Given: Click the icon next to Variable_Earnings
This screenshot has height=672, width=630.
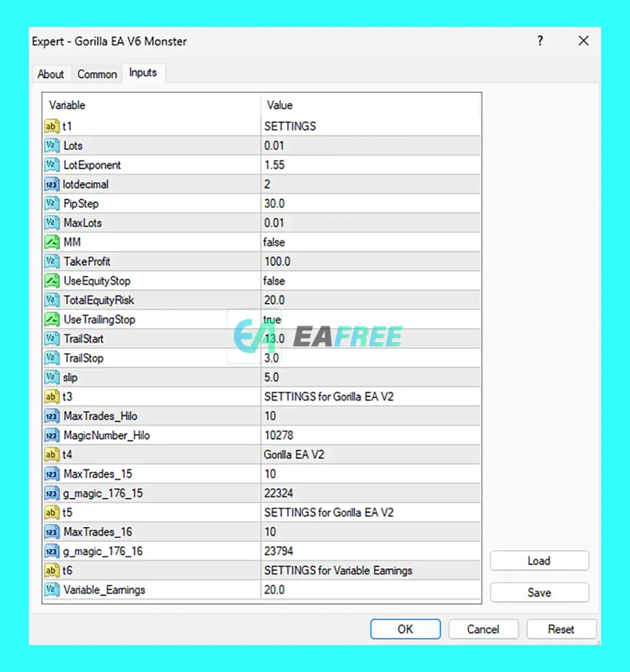Looking at the screenshot, I should (51, 590).
